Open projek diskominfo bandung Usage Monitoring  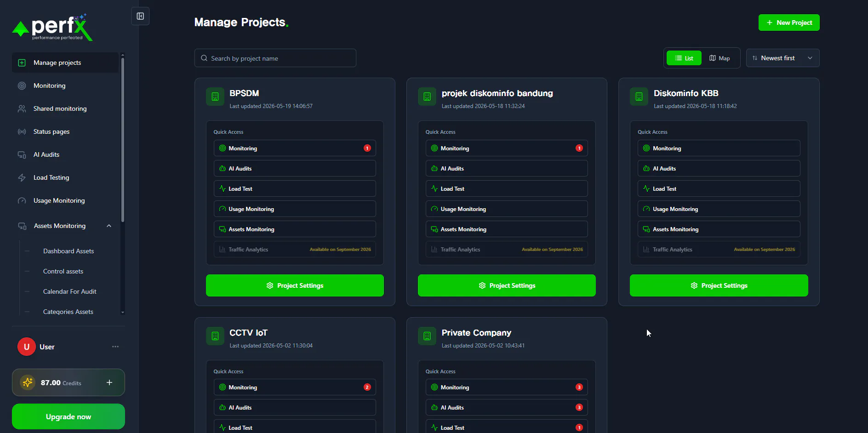(507, 209)
